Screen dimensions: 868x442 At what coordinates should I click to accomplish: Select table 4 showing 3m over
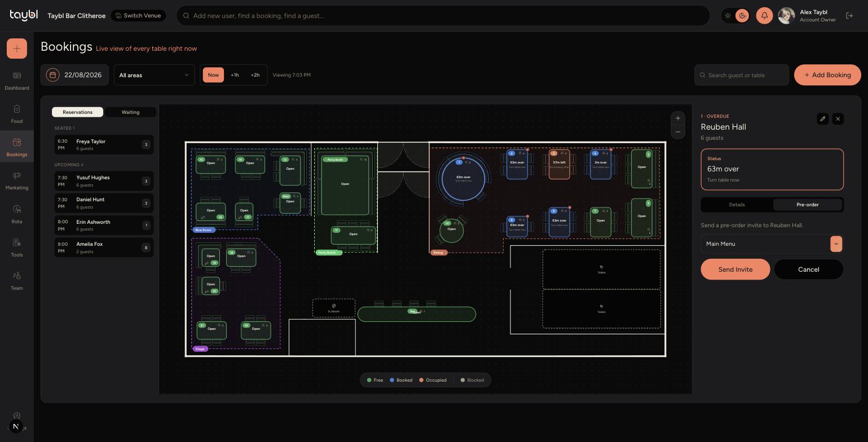(x=601, y=164)
